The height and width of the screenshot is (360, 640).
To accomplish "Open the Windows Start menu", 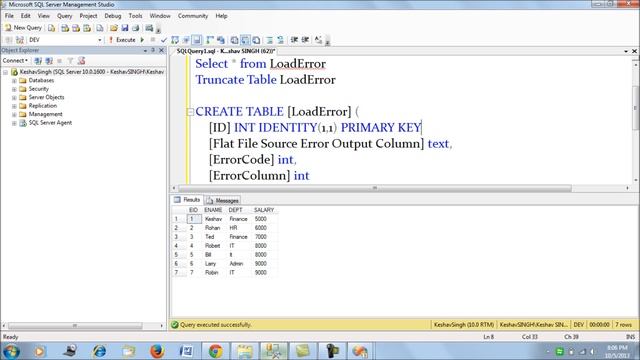I will click(11, 351).
